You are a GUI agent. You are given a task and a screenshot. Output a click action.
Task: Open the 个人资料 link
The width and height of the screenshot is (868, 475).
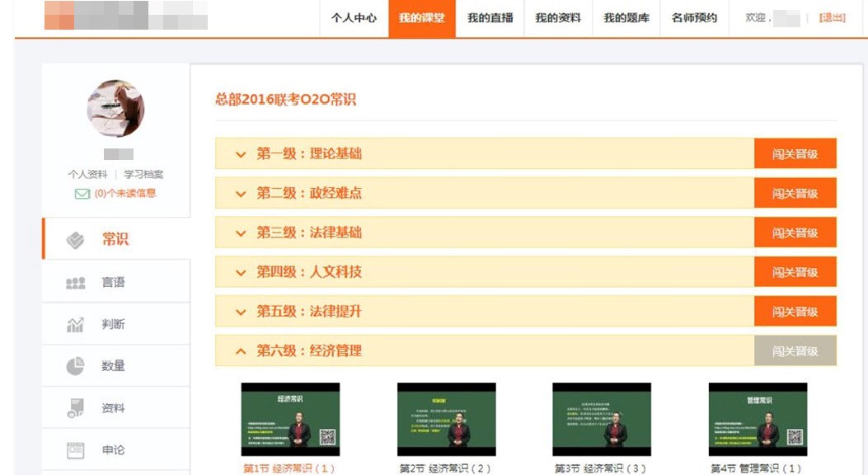[x=87, y=174]
